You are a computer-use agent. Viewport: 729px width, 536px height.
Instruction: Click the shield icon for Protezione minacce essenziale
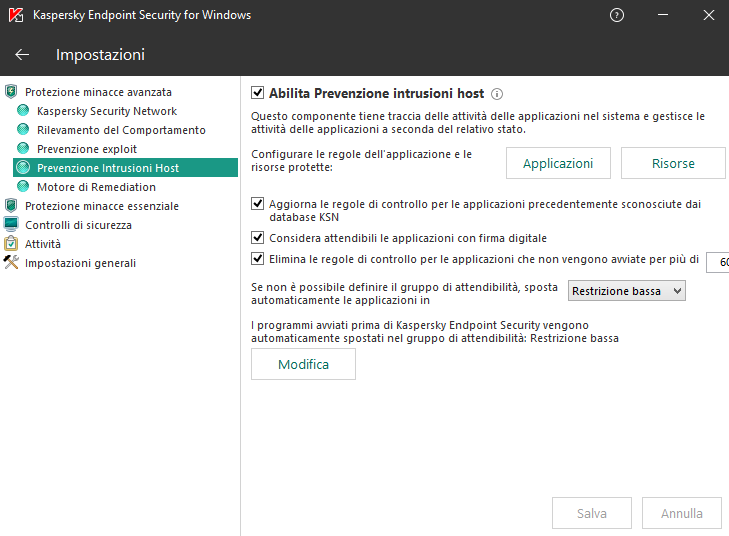click(11, 205)
